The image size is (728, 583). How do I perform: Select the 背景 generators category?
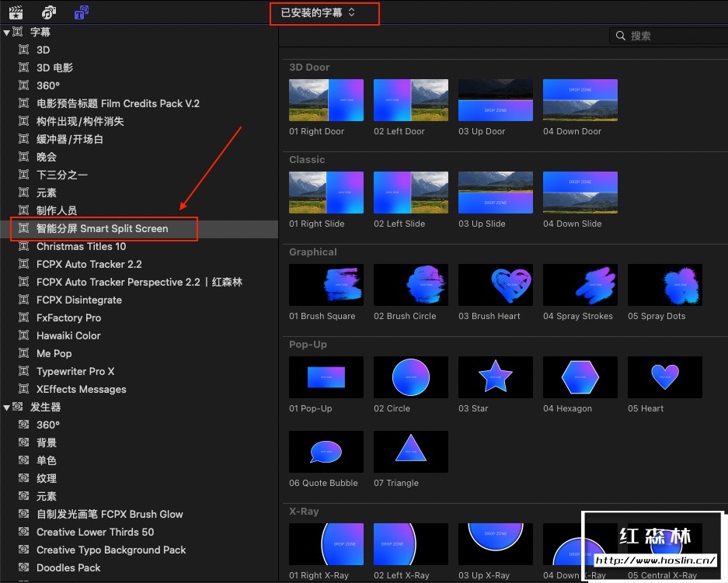tap(47, 443)
